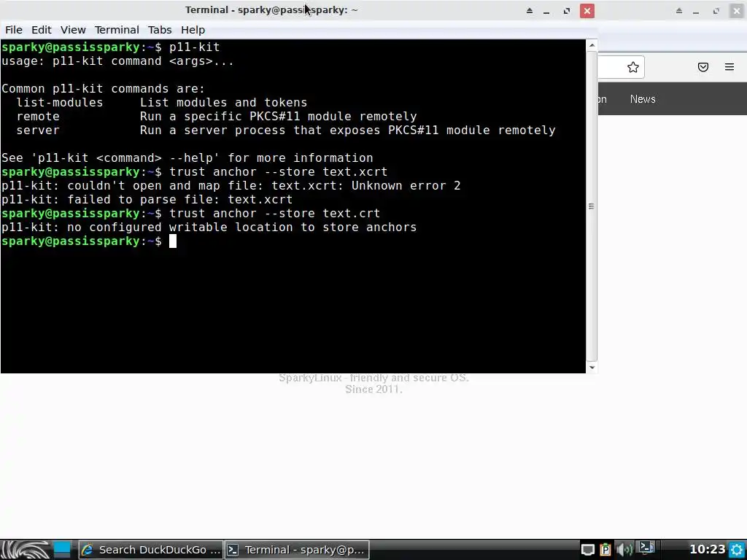Minimize the browser window
This screenshot has height=560, width=747.
tap(696, 11)
